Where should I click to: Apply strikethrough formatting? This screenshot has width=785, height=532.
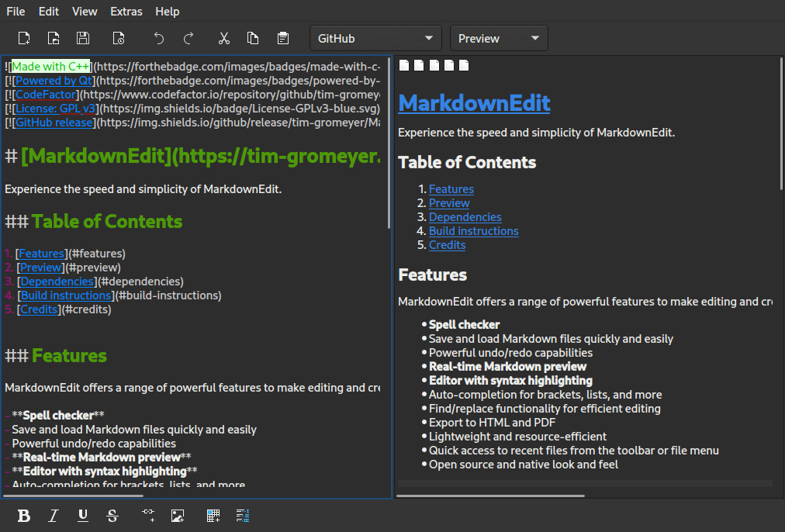[x=112, y=516]
